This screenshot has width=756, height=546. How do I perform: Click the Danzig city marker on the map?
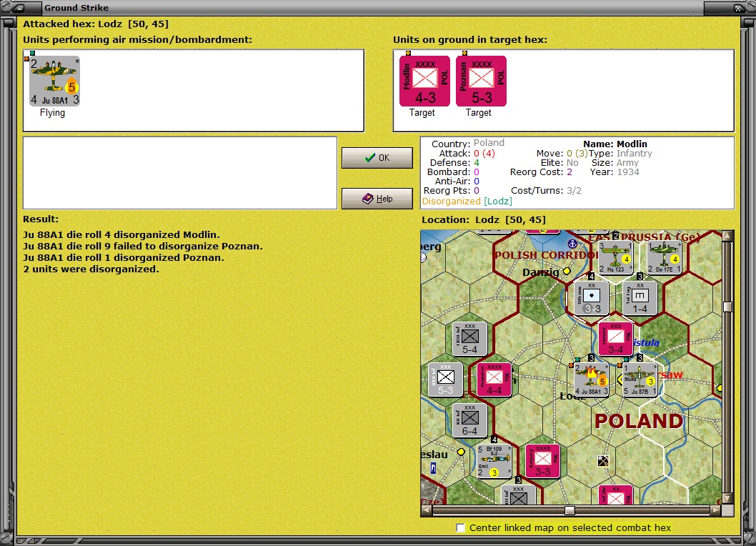tap(567, 271)
